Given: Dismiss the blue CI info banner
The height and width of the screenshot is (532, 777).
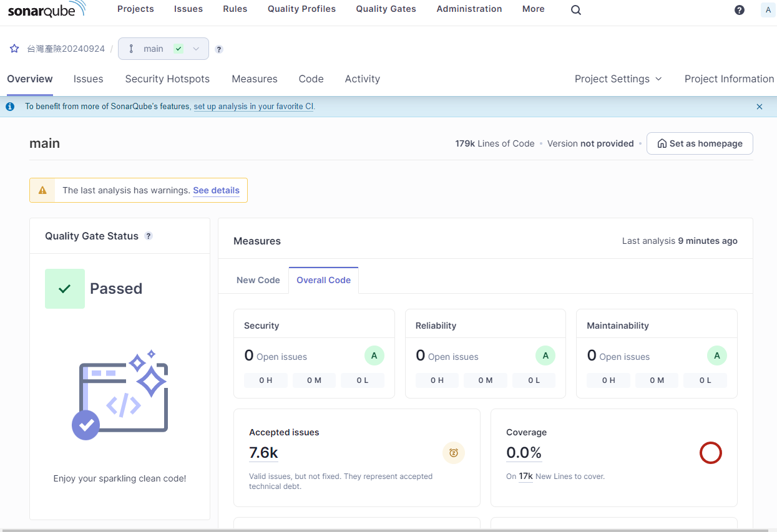Looking at the screenshot, I should (760, 107).
